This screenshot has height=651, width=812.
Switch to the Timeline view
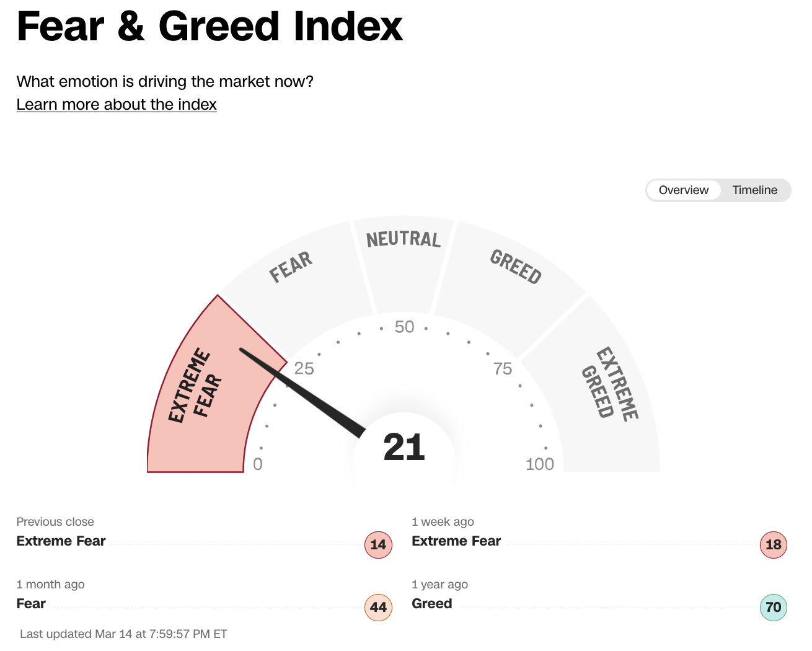[x=754, y=190]
